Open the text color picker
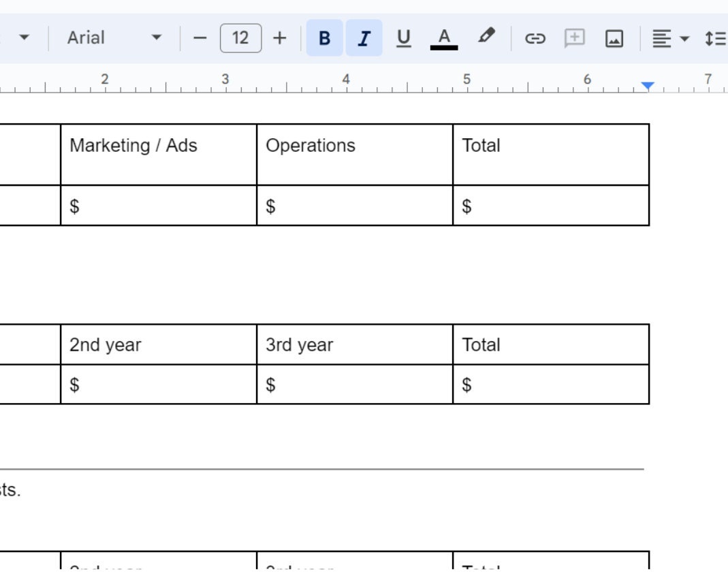 click(x=443, y=38)
